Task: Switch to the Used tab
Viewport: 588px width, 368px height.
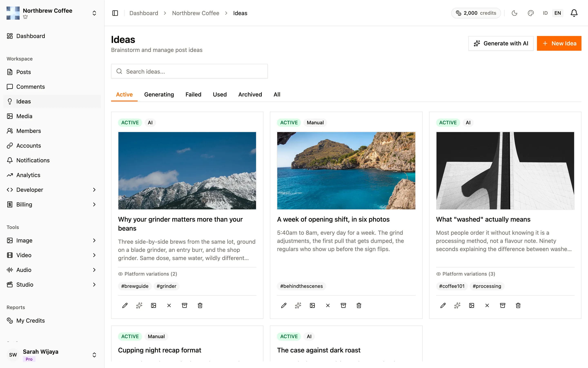Action: point(220,94)
